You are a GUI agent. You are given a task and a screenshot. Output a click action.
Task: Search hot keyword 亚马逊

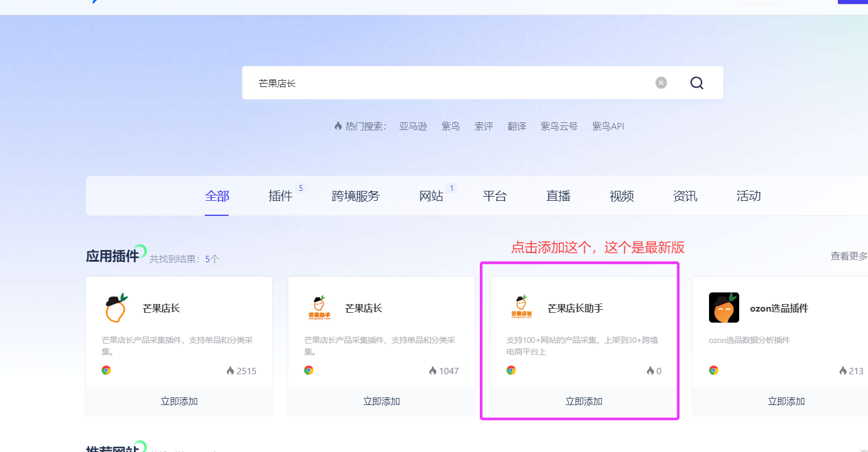click(413, 126)
